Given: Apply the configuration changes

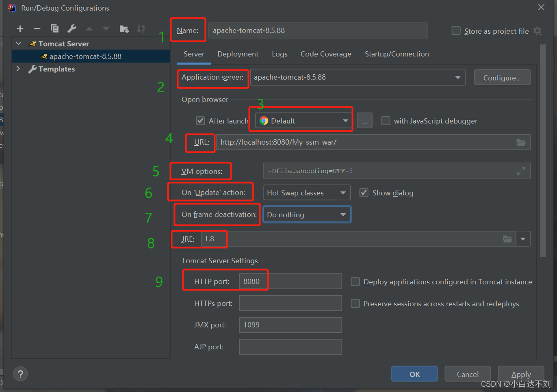Looking at the screenshot, I should pyautogui.click(x=521, y=374).
